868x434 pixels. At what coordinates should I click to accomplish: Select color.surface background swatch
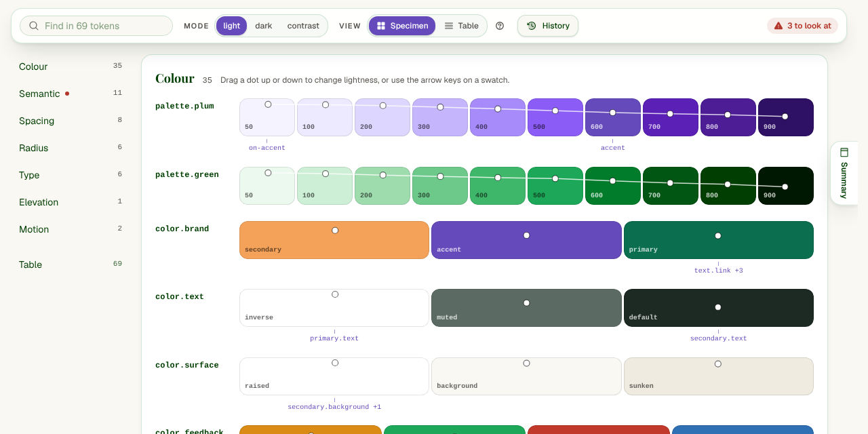(x=526, y=376)
